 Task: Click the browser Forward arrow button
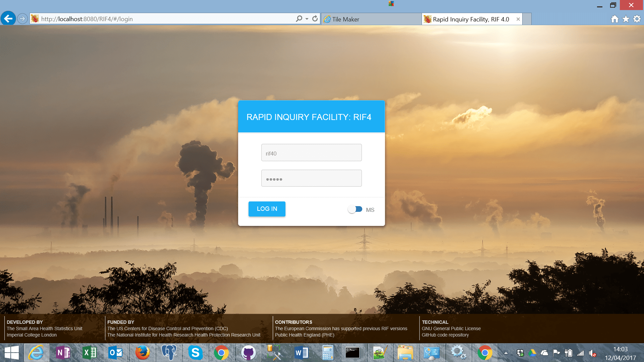click(22, 19)
